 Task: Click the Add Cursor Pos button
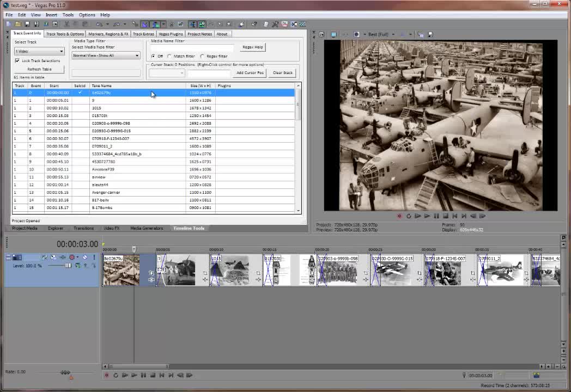click(x=250, y=73)
